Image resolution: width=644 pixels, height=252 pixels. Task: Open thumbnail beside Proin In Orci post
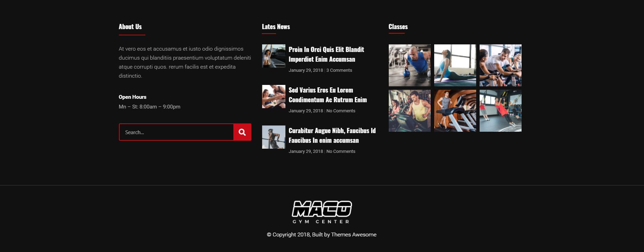[274, 56]
